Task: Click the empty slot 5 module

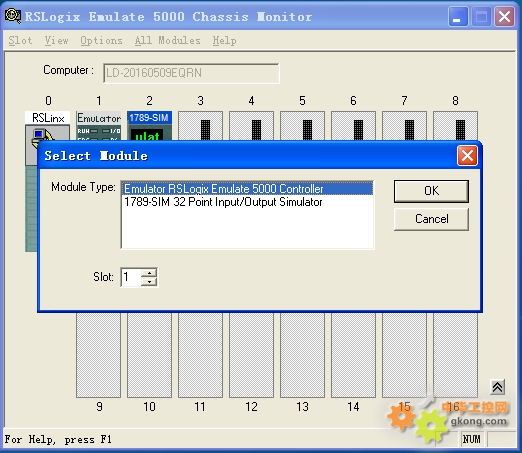Action: tap(302, 126)
